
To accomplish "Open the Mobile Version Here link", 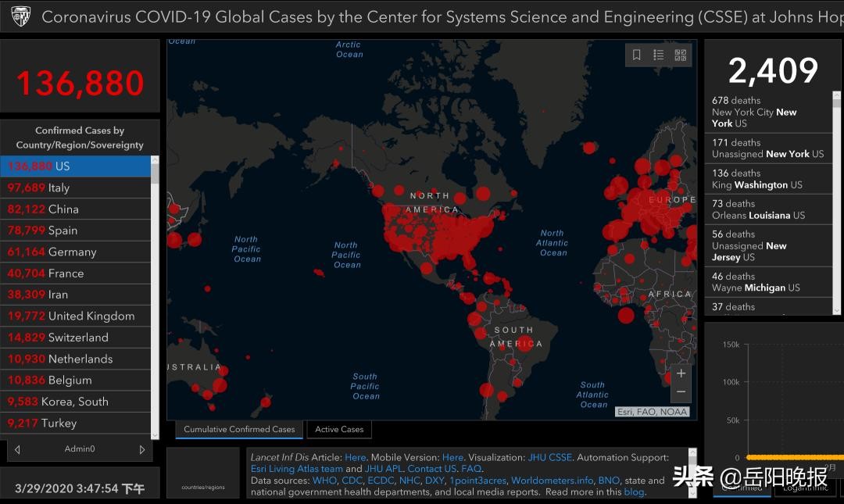I will (x=452, y=457).
